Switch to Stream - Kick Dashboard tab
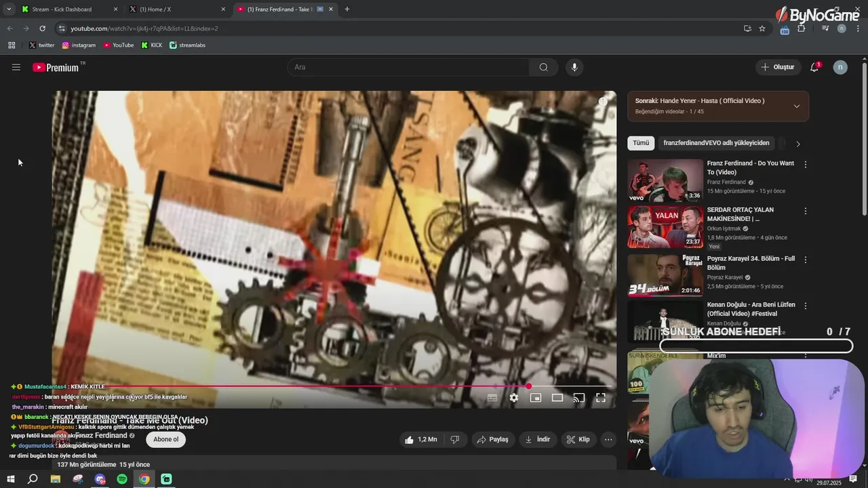This screenshot has width=868, height=488. tap(68, 9)
